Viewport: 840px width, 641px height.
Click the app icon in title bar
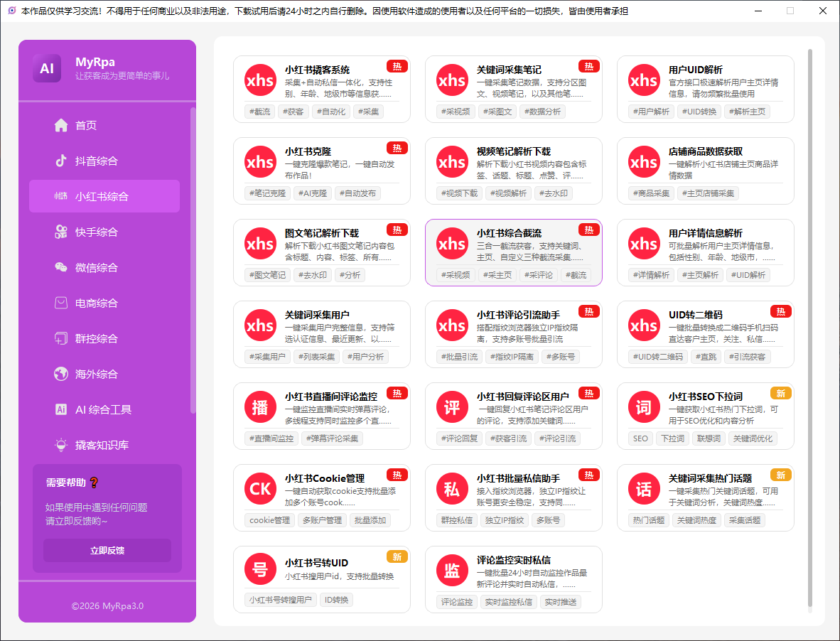pos(12,10)
